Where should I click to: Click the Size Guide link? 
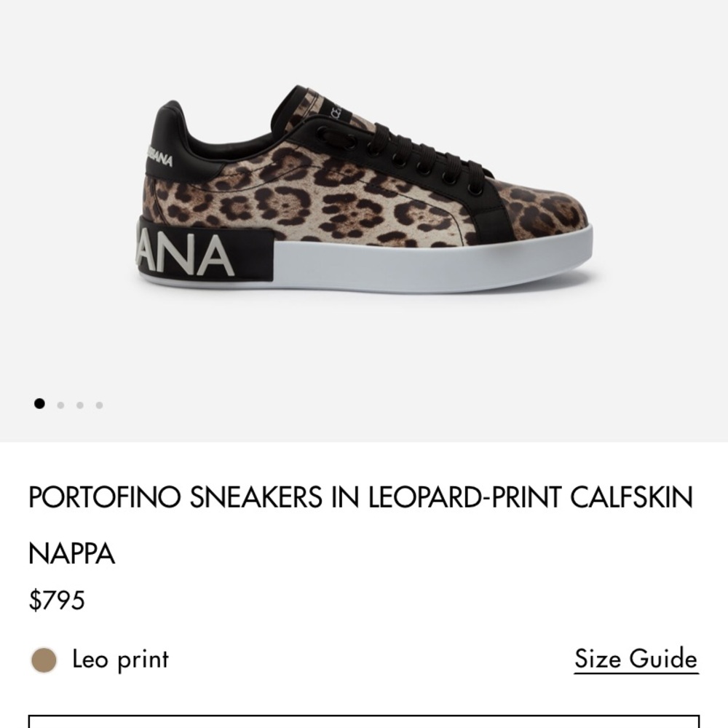click(x=635, y=660)
